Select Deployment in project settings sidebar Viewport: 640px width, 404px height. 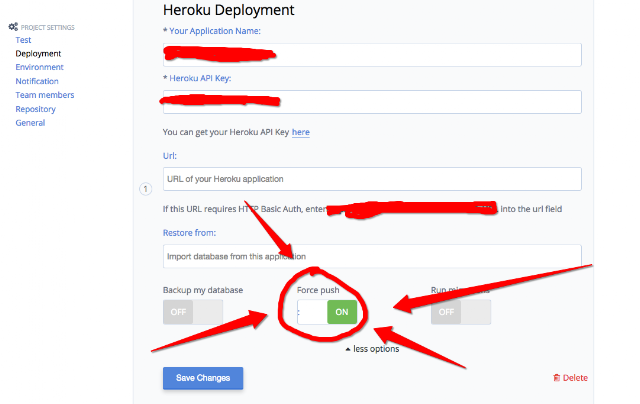(38, 53)
